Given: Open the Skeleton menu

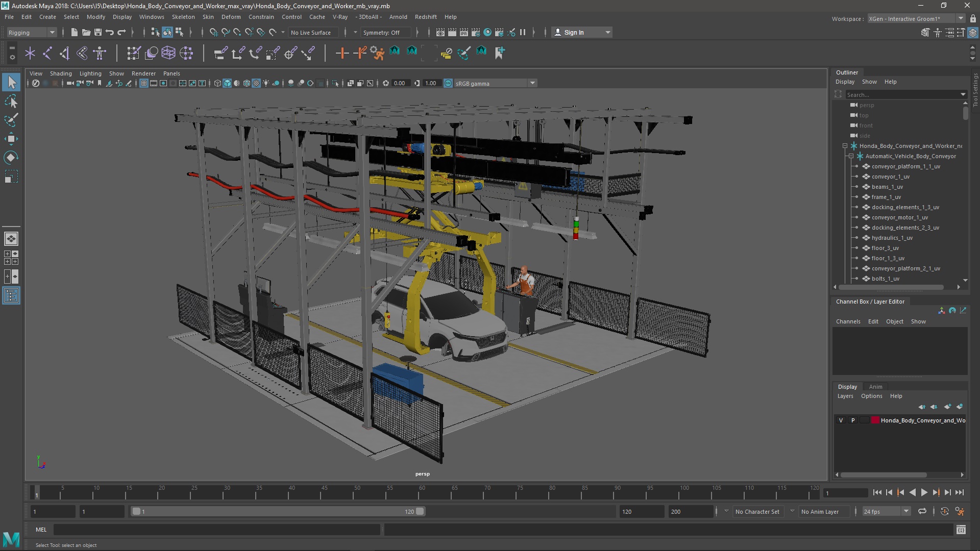Looking at the screenshot, I should click(183, 17).
